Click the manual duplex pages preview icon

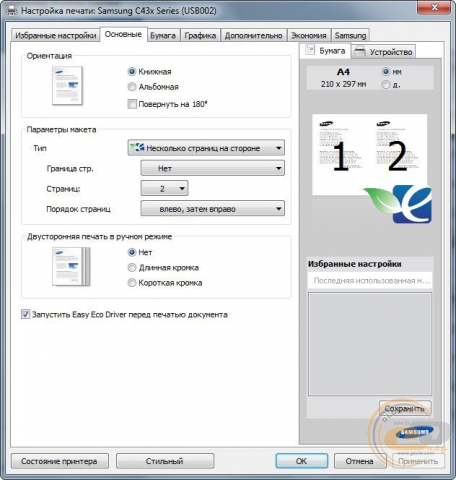(x=71, y=267)
